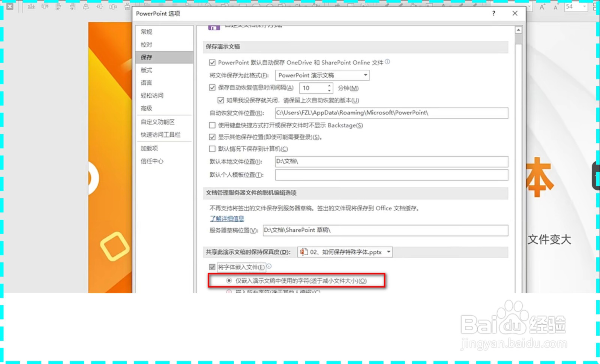Increase the autorecover minutes with up arrow
The width and height of the screenshot is (600, 364).
pos(329,86)
